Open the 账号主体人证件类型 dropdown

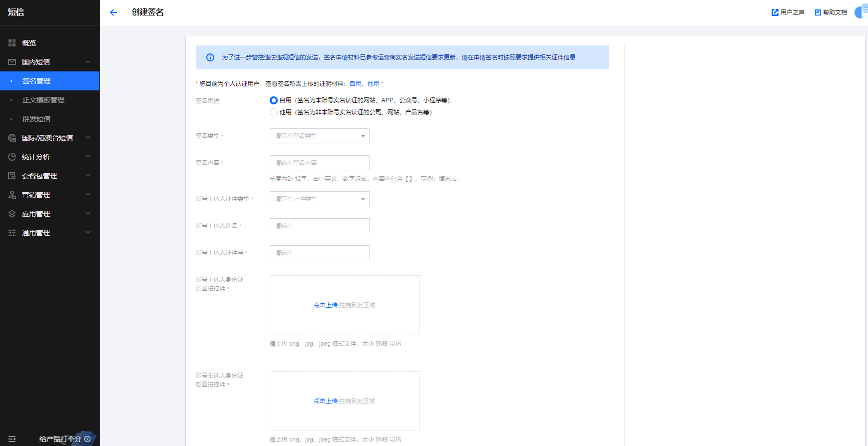point(319,199)
